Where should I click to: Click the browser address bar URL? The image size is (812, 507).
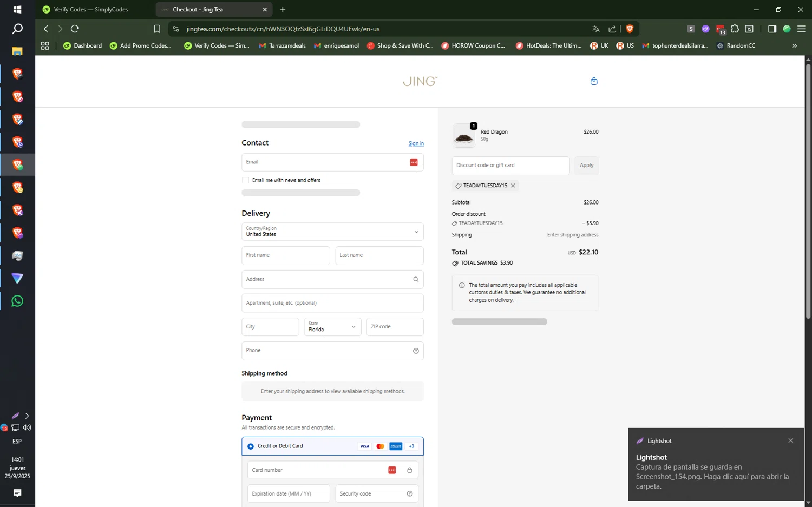coord(283,29)
